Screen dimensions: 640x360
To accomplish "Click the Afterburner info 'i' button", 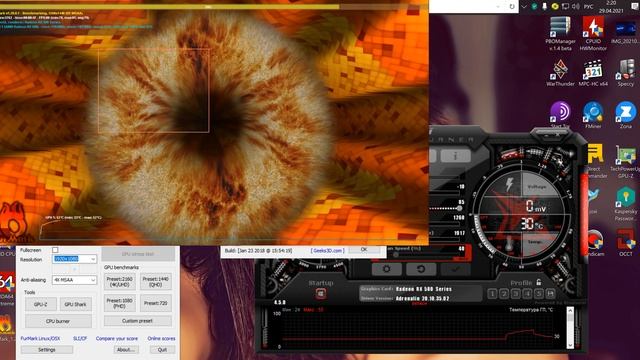I will [455, 156].
